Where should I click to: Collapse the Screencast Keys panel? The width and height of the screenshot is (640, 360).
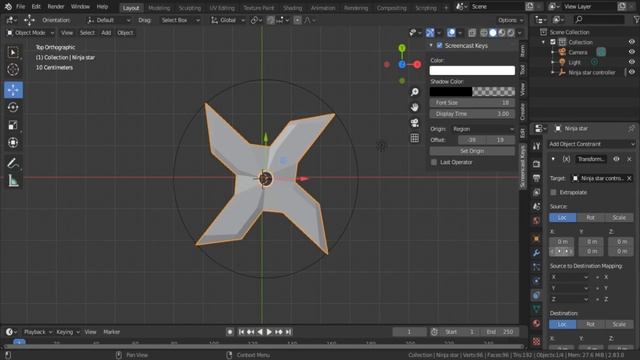(431, 45)
